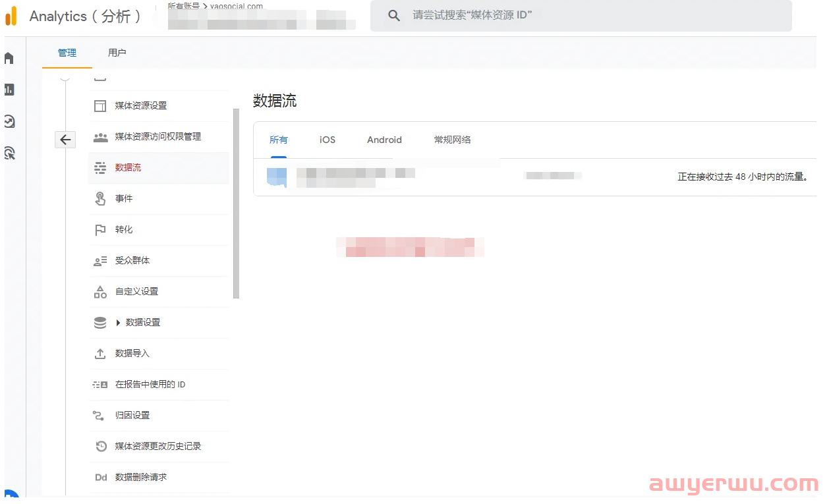Click the 归因设置 path icon
Screen dimensions: 831x504
[x=99, y=416]
